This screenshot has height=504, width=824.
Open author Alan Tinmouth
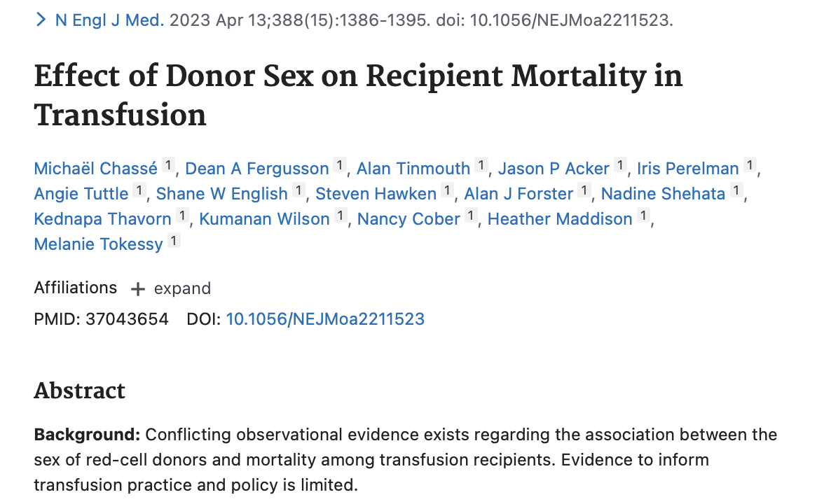pyautogui.click(x=413, y=169)
